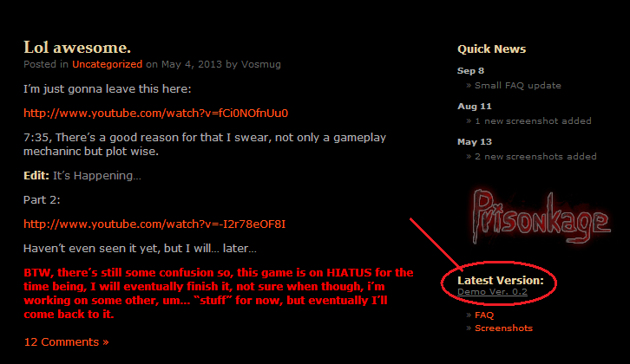Click the Latest Version heading
This screenshot has width=630, height=364.
coord(500,281)
